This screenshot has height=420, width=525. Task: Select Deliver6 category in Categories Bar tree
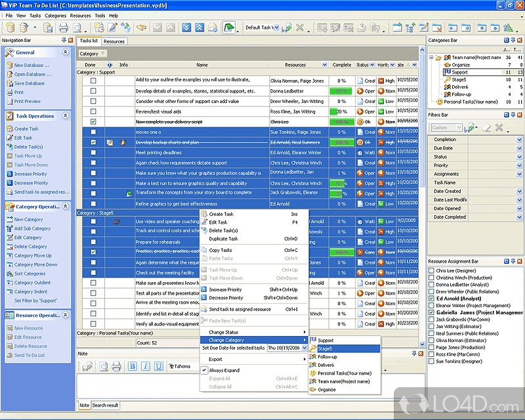(459, 87)
